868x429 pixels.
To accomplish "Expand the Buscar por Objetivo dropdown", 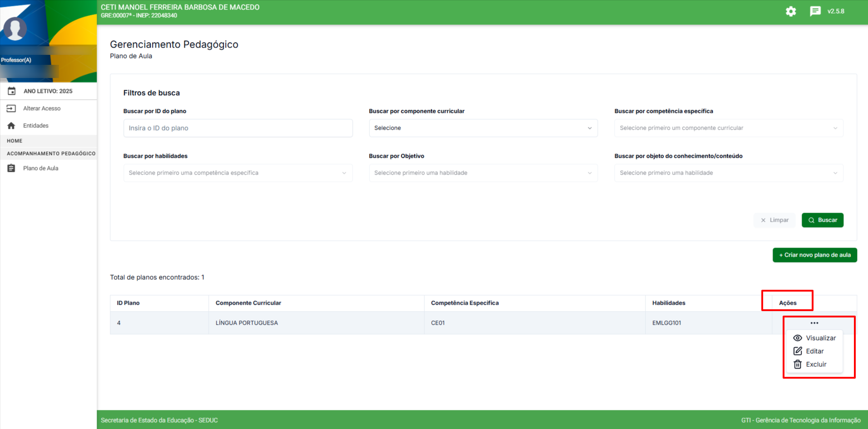I will (x=483, y=173).
